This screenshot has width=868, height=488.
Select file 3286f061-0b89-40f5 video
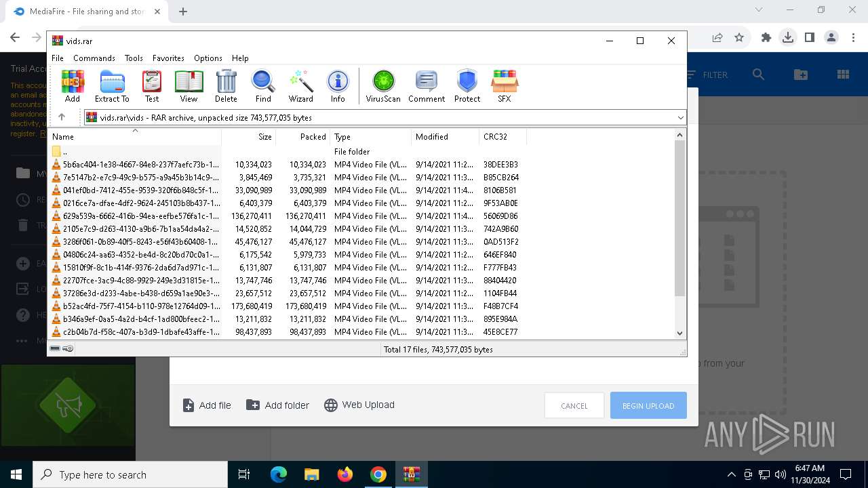288,242
